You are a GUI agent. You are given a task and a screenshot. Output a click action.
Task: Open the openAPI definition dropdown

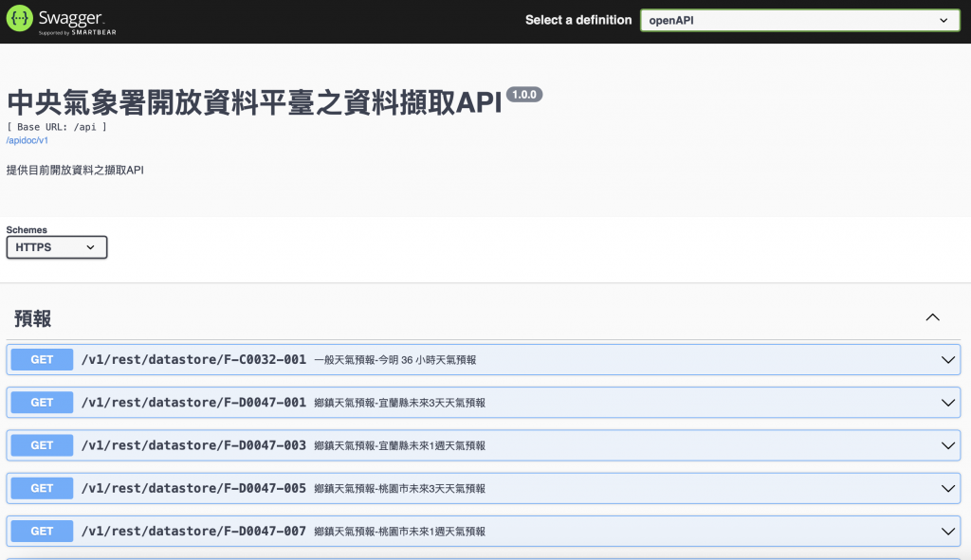click(799, 21)
